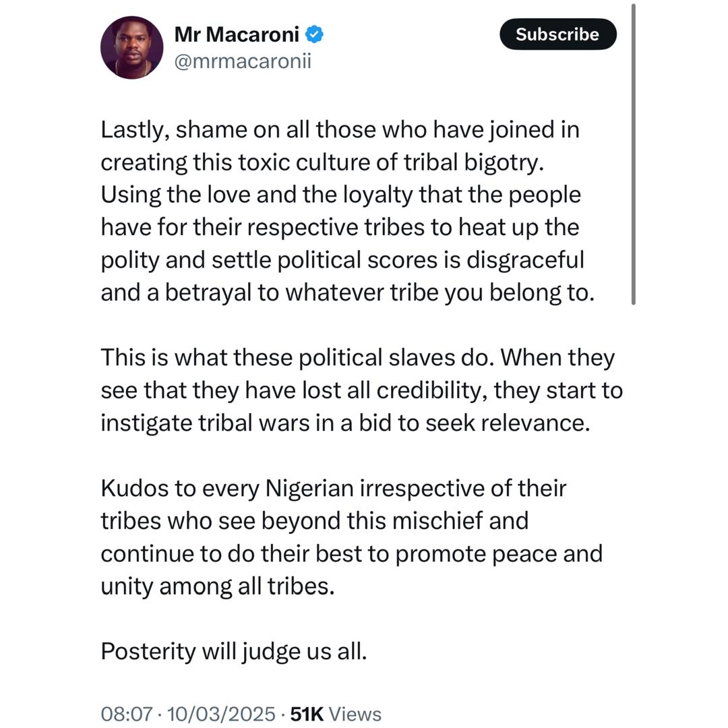Open the Mr Macaroni display name
This screenshot has height=728, width=728.
237,34
